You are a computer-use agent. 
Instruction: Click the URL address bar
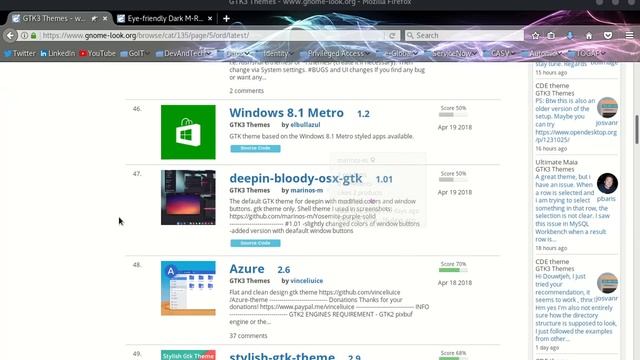tap(212, 36)
